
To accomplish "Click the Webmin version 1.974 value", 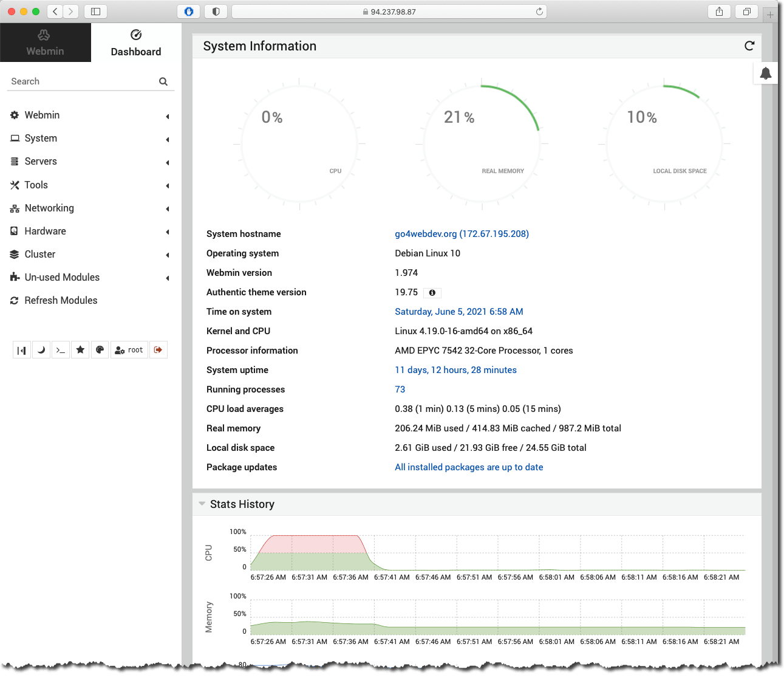I will pos(406,273).
